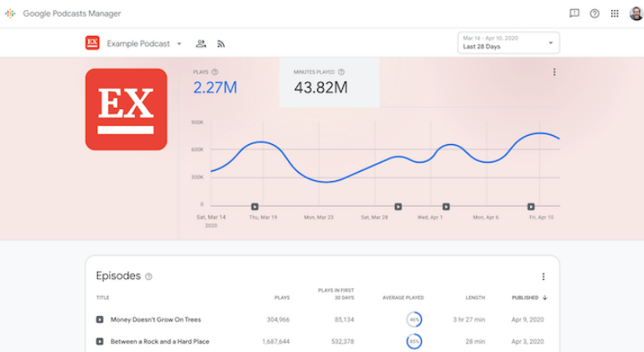
Task: Open the Last 28 Days date range dropdown
Action: [508, 43]
